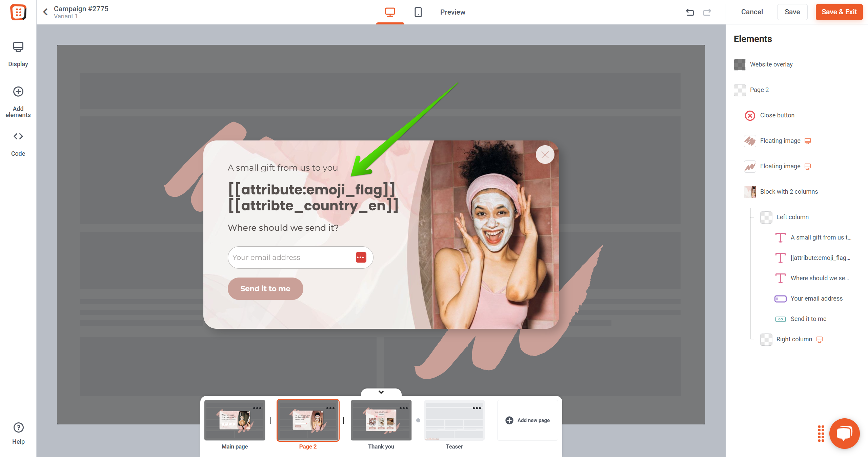The width and height of the screenshot is (868, 457).
Task: Open Teaser thumbnail options menu
Action: (x=477, y=408)
